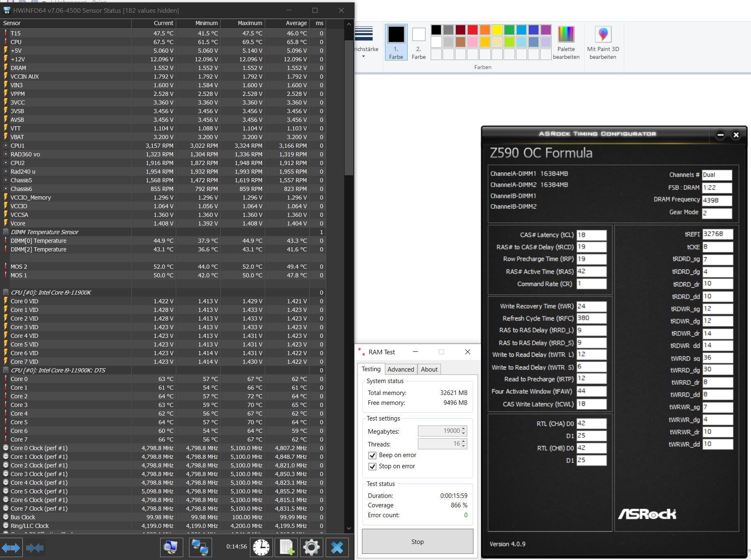Start logging with the sheet plus icon

287,548
